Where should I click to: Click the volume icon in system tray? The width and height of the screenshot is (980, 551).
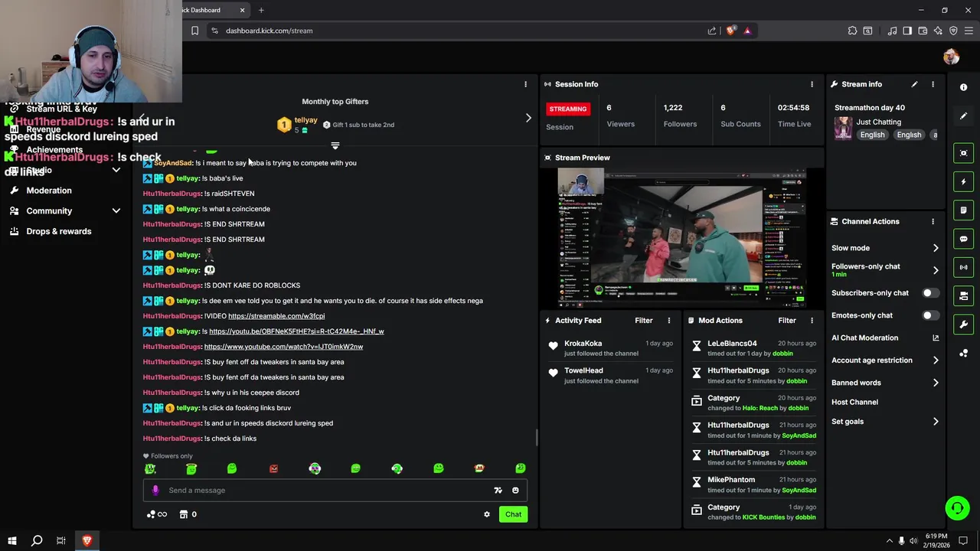point(913,541)
